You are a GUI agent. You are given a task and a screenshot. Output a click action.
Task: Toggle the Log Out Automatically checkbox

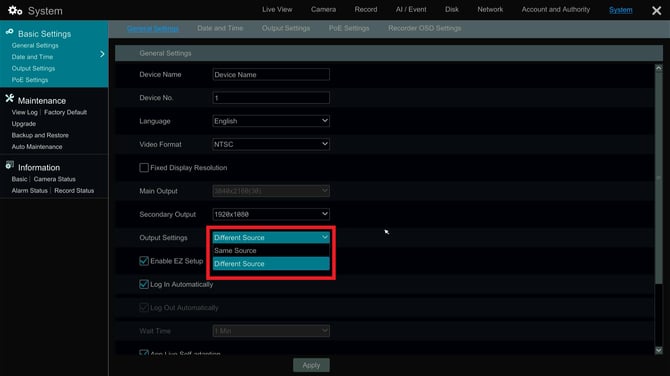pos(144,308)
